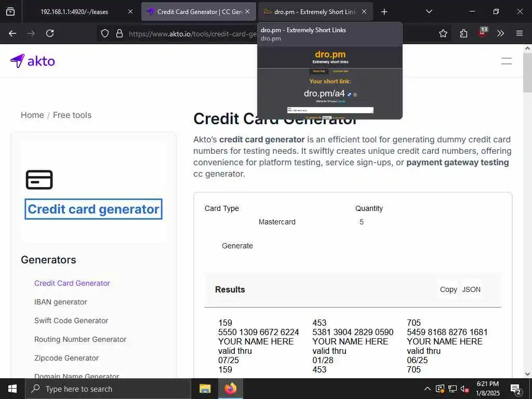This screenshot has width=532, height=399.
Task: Select the Credit Card Generator tab
Action: (198, 11)
